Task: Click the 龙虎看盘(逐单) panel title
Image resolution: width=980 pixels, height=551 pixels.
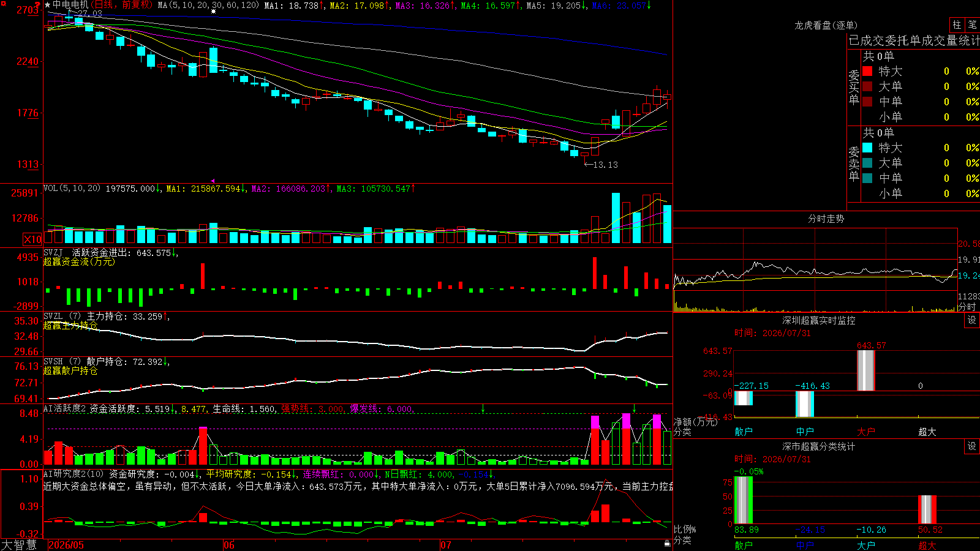Action: [x=826, y=25]
